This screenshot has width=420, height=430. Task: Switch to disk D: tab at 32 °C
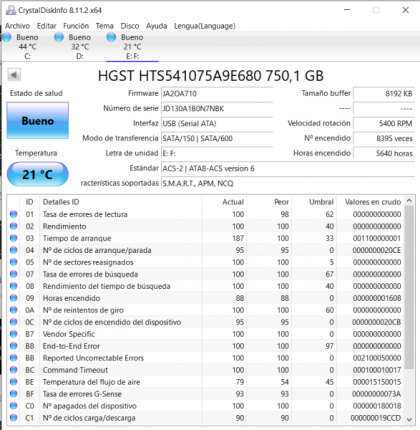tap(79, 47)
